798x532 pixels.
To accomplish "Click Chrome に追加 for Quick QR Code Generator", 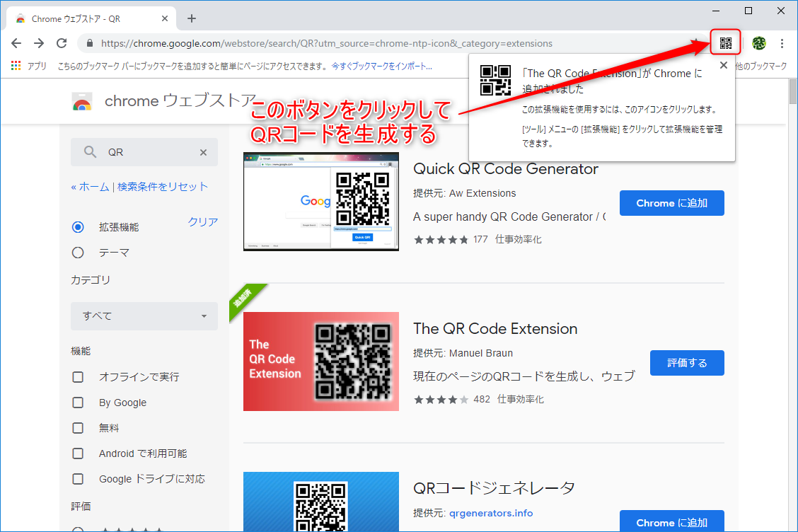I will point(671,203).
